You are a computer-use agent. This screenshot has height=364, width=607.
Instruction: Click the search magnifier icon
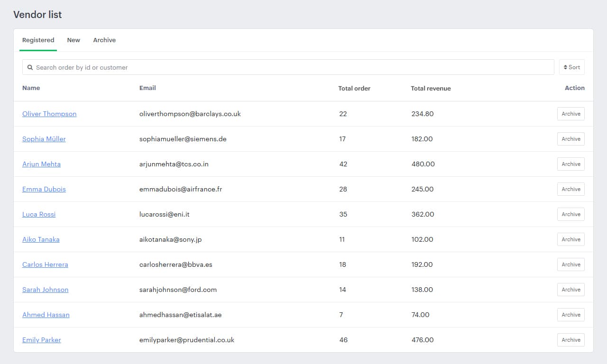click(30, 67)
